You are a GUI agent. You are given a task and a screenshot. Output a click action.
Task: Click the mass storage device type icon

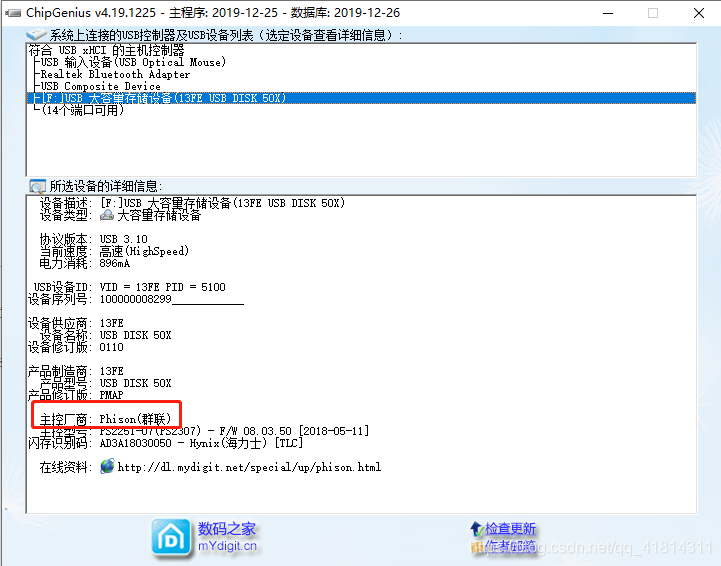(107, 215)
